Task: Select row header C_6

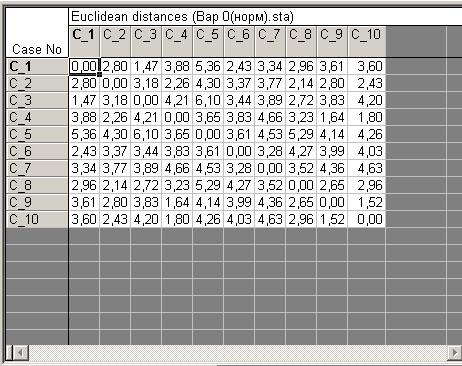Action: click(x=37, y=151)
